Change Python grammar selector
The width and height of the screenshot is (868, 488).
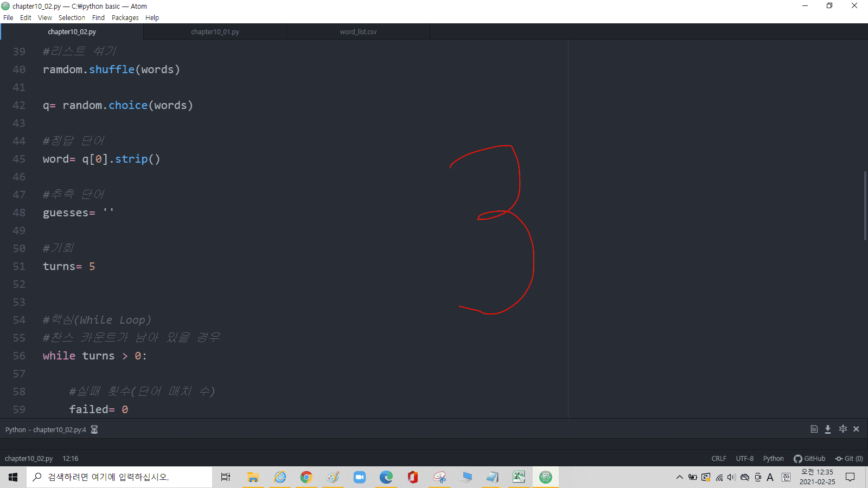[773, 458]
